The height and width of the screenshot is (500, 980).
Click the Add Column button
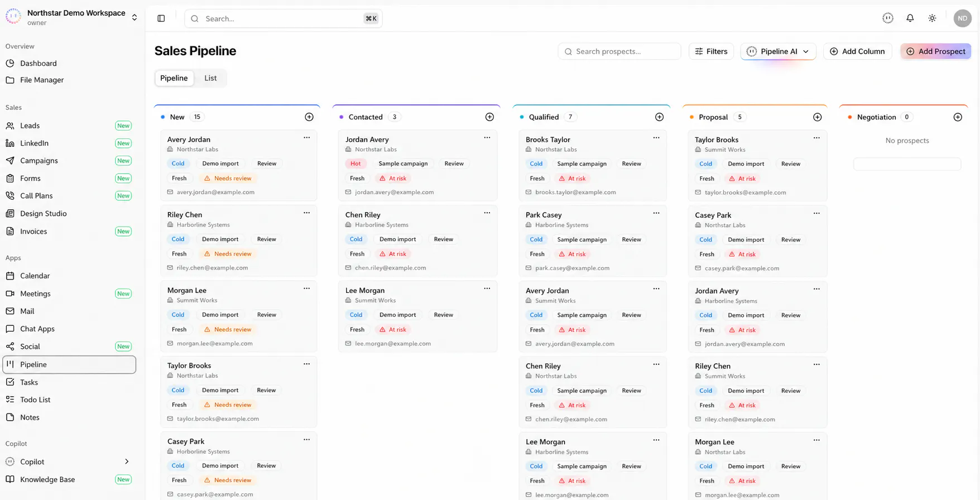tap(857, 51)
